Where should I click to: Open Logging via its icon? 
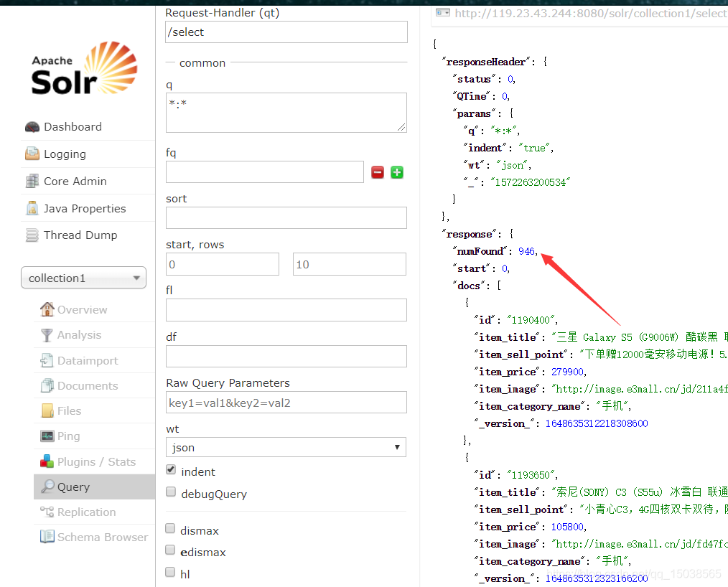tap(32, 154)
